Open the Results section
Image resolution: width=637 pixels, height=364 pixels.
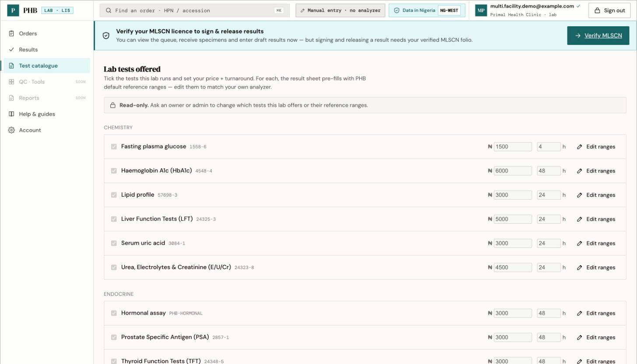(47, 50)
